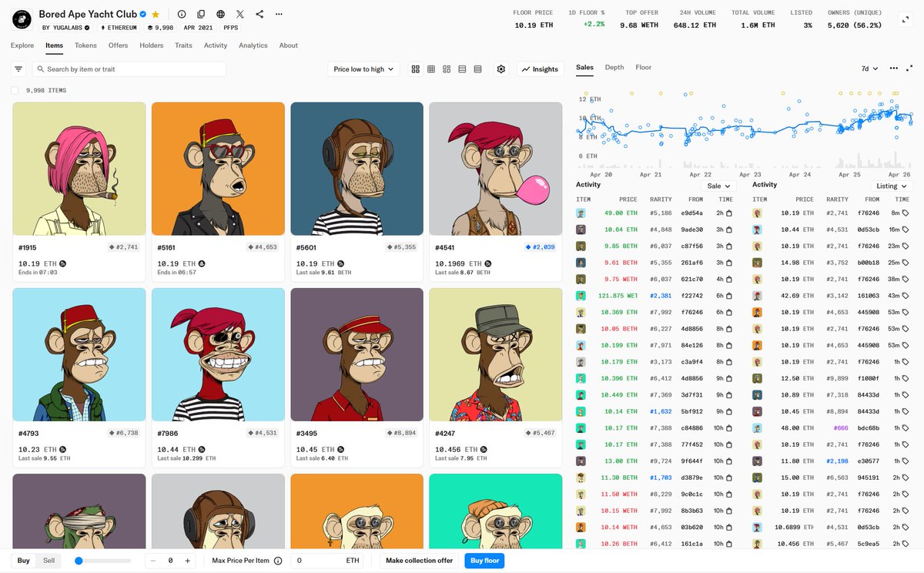Open the Tokens tab
Screen dimensions: 924x573
click(85, 45)
